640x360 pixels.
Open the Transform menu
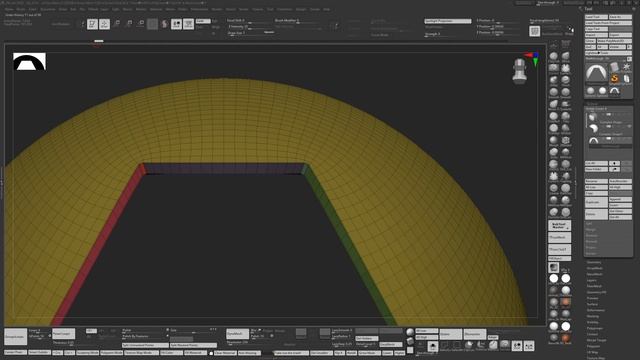point(284,9)
